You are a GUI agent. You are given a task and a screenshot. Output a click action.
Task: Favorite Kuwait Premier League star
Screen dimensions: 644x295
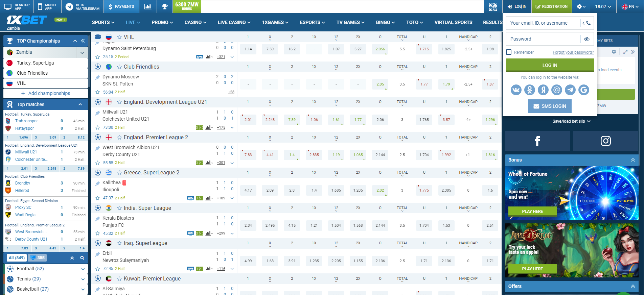pyautogui.click(x=119, y=279)
